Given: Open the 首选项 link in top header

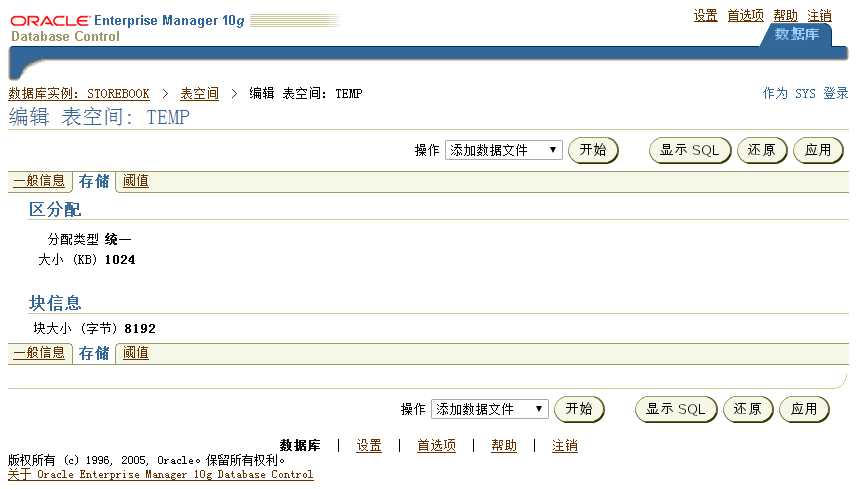Looking at the screenshot, I should pos(745,16).
